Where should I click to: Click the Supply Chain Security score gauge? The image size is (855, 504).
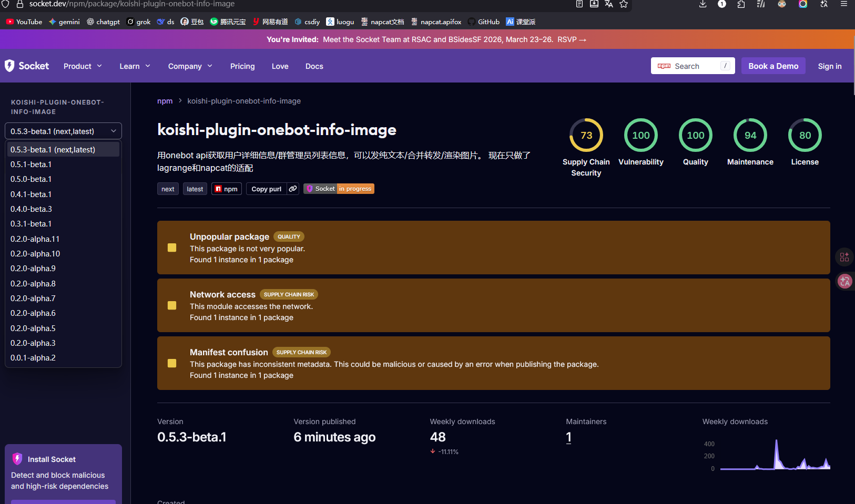pyautogui.click(x=586, y=135)
